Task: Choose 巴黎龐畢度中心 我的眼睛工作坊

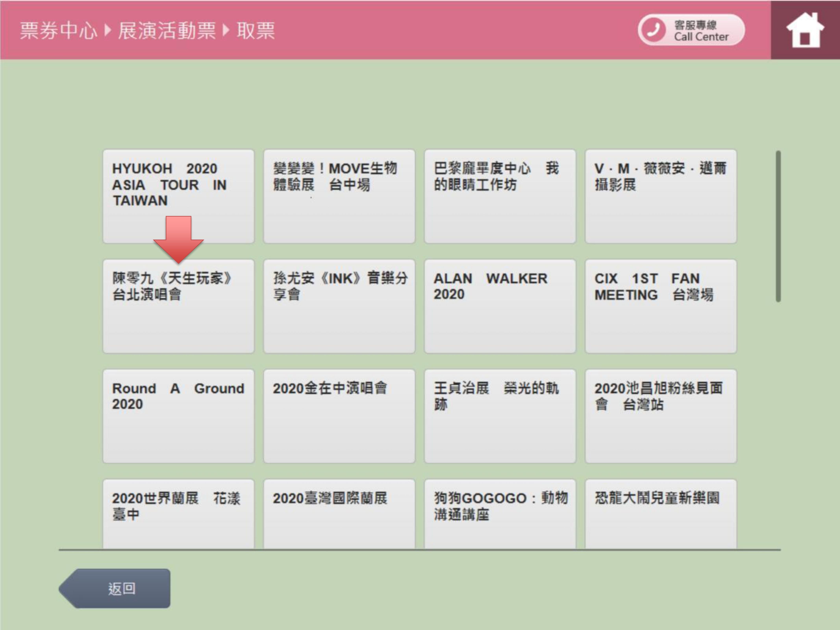Action: coord(500,196)
